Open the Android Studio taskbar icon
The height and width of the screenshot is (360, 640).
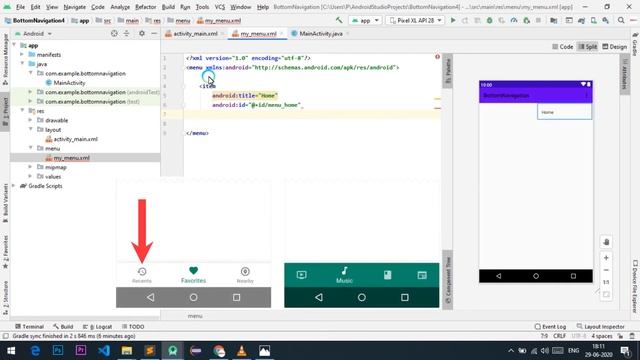pos(173,351)
